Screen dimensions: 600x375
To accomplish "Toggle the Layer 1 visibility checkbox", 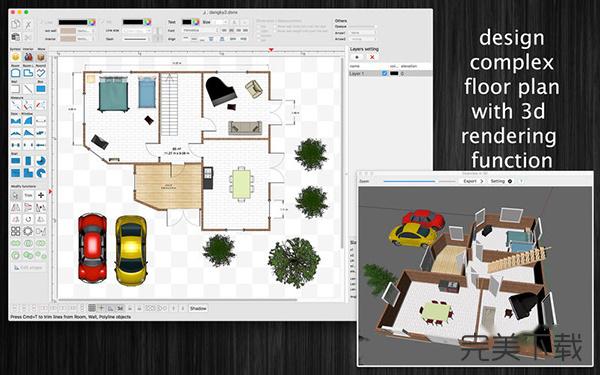I will click(x=385, y=73).
